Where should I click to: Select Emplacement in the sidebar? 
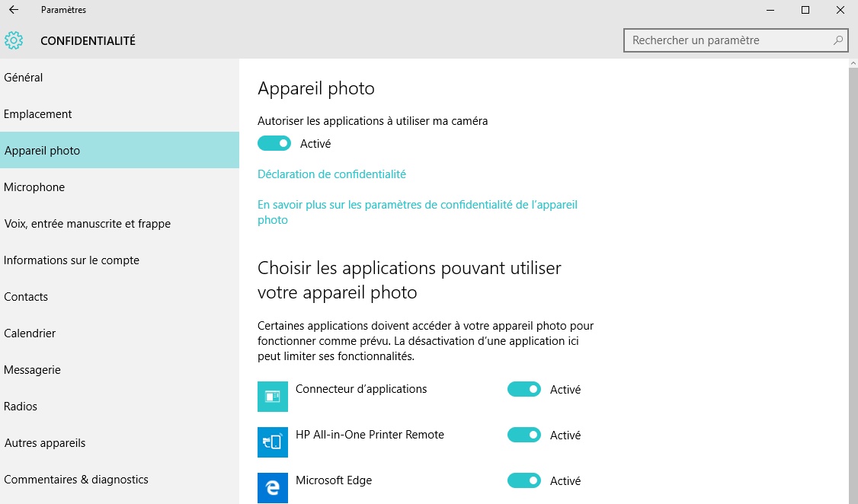click(38, 114)
